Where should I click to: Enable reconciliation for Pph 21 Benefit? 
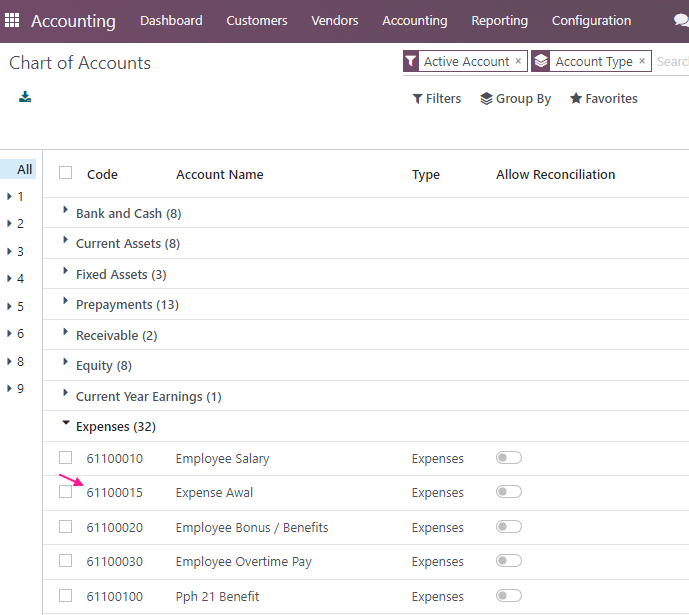[509, 596]
